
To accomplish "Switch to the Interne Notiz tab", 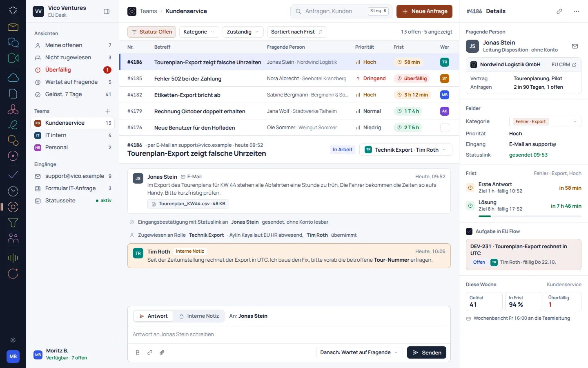I will 199,316.
